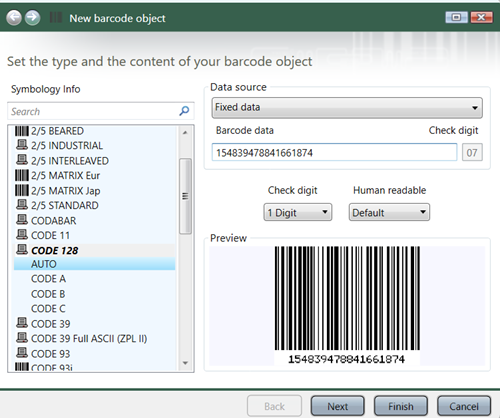Click the printer icon next to CODE 39
Screen dimensions: 500x418
(22, 323)
